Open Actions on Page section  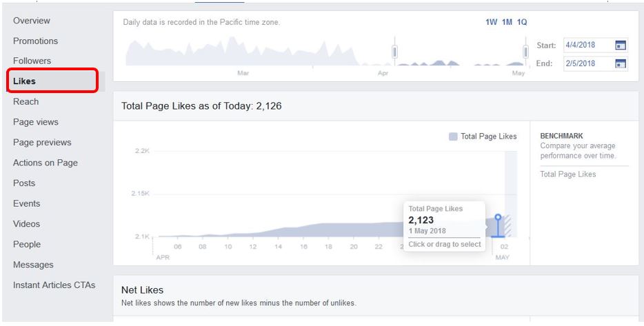46,163
